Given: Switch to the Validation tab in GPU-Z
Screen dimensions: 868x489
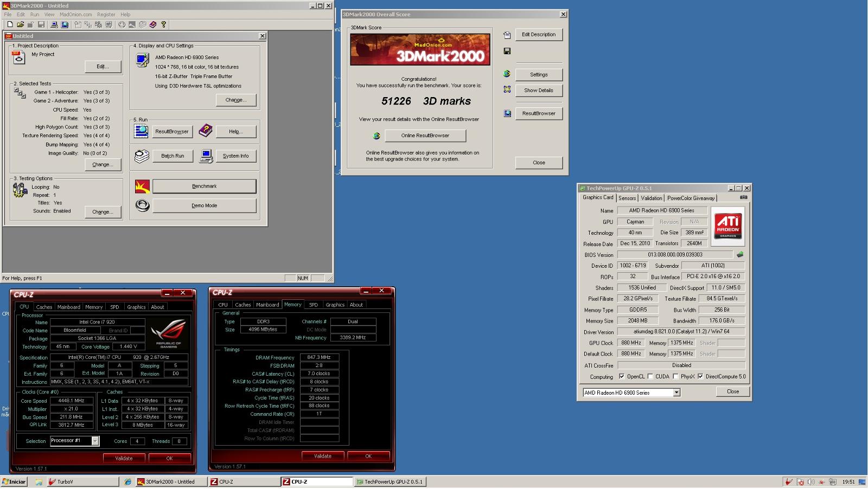Looking at the screenshot, I should 652,198.
